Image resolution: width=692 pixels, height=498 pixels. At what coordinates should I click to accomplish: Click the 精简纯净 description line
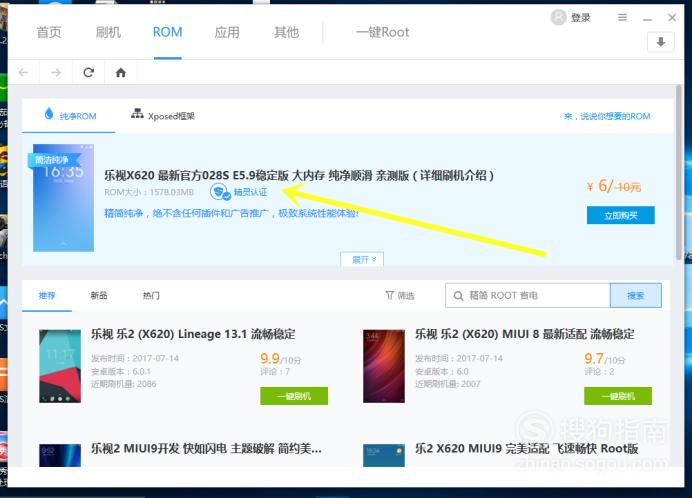pos(231,213)
